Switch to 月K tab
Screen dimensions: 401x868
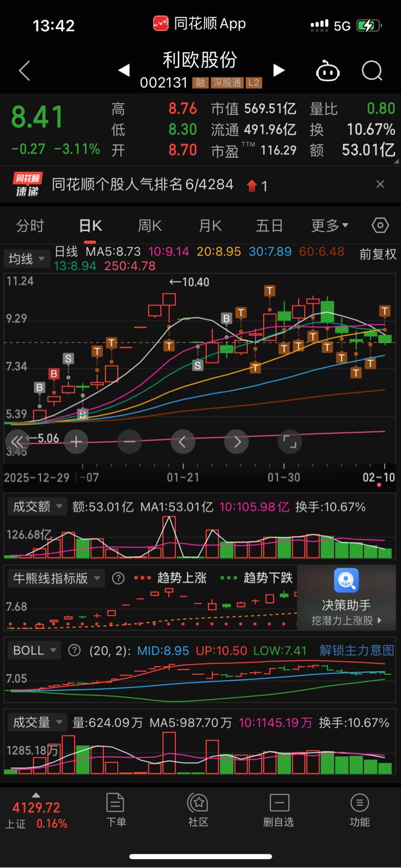210,226
